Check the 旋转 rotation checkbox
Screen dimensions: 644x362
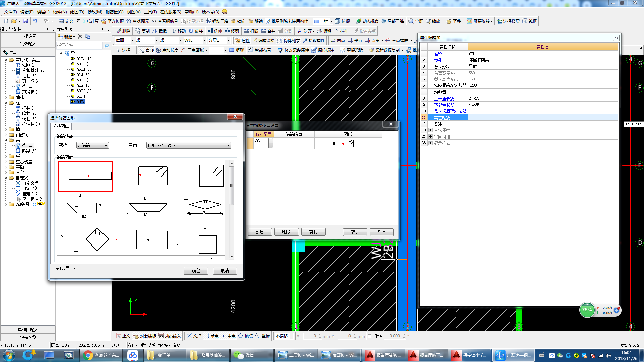[370, 336]
